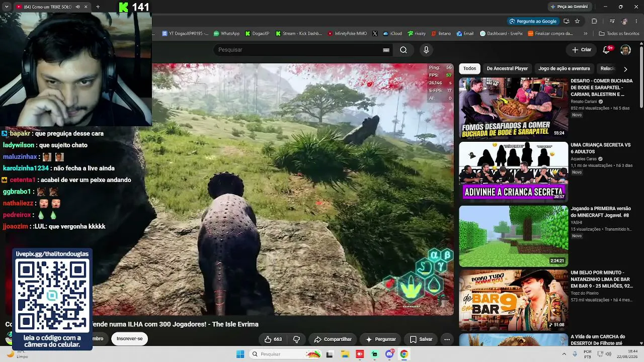644x362 pixels.
Task: Select the Jogo de ação e aventura chip
Action: click(x=564, y=68)
